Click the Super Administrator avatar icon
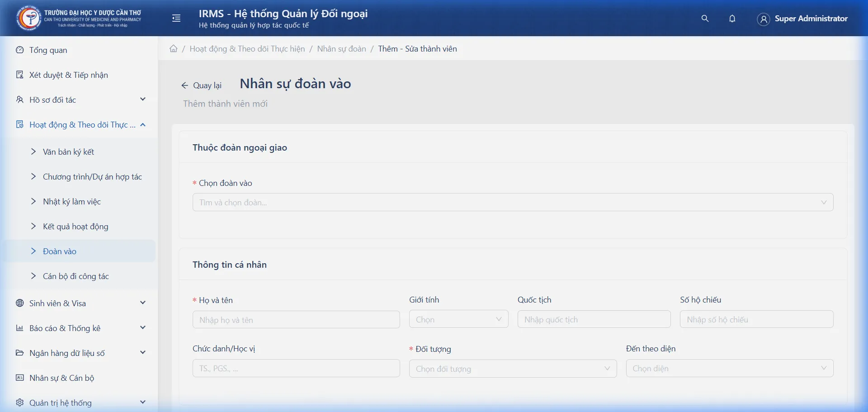Image resolution: width=868 pixels, height=412 pixels. pos(763,19)
